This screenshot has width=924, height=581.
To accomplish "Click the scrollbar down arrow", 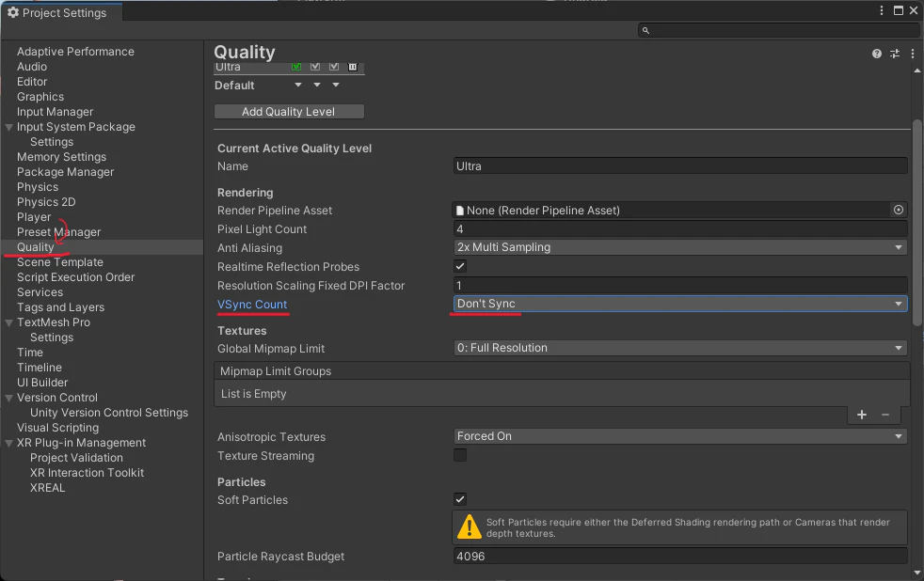I will pos(916,573).
